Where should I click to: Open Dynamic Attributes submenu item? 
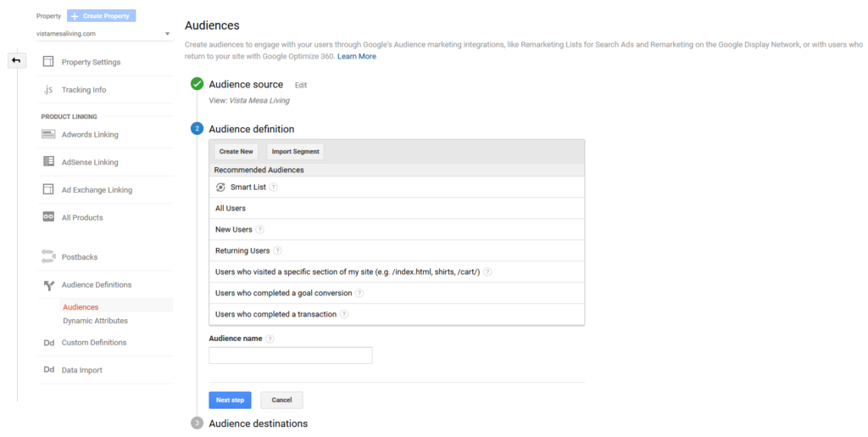(x=95, y=321)
